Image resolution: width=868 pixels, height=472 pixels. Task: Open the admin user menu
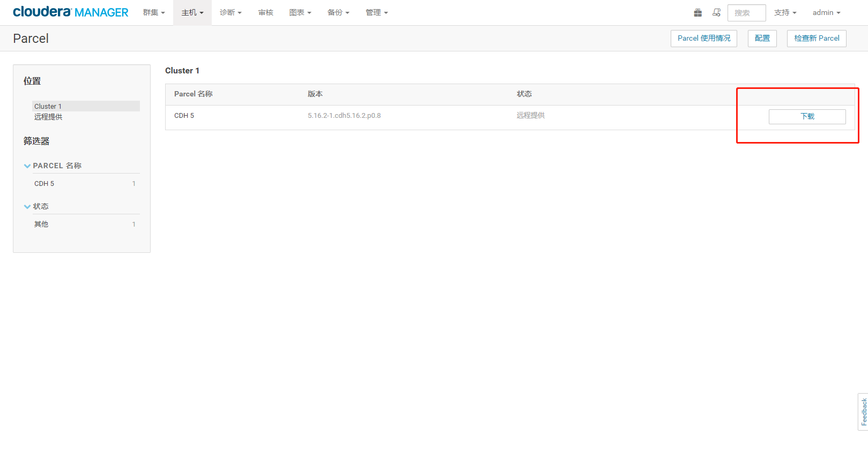click(x=826, y=12)
